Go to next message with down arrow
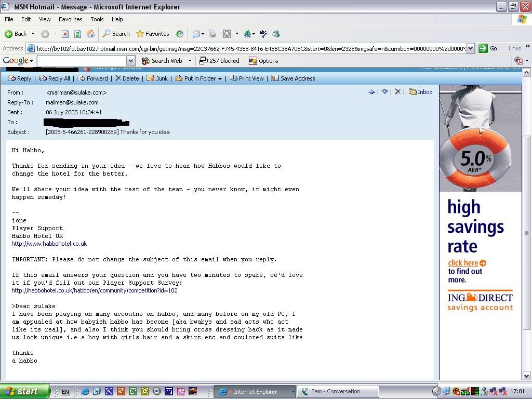 (x=384, y=92)
